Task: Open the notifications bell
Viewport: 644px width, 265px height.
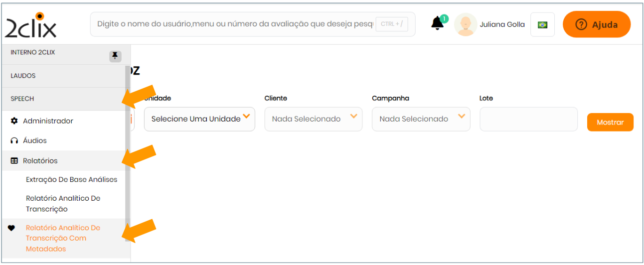Action: point(438,24)
